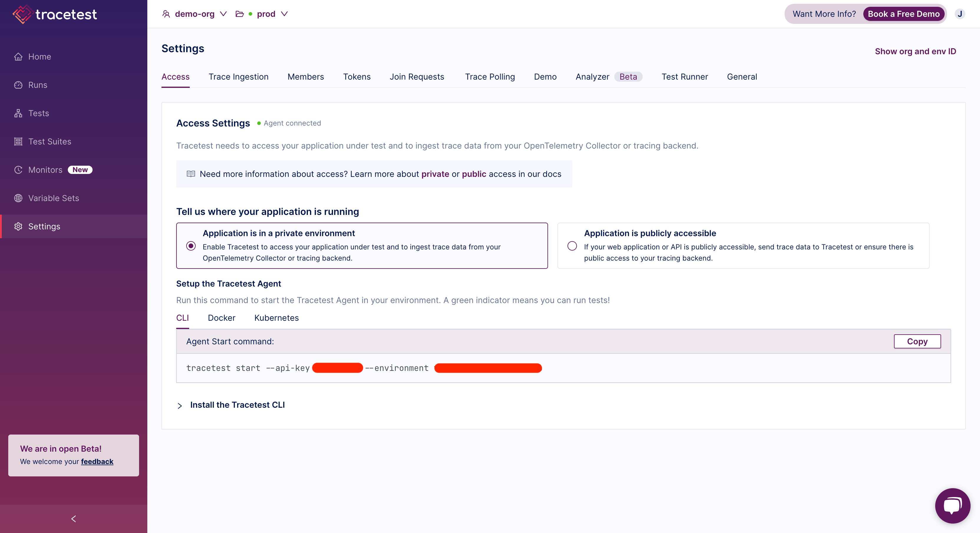Screen dimensions: 980x533
Task: Open the Analyzer Beta tab
Action: point(609,77)
